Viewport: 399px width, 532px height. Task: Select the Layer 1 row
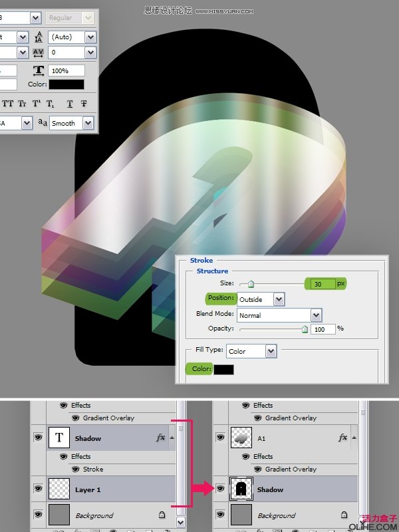point(103,489)
